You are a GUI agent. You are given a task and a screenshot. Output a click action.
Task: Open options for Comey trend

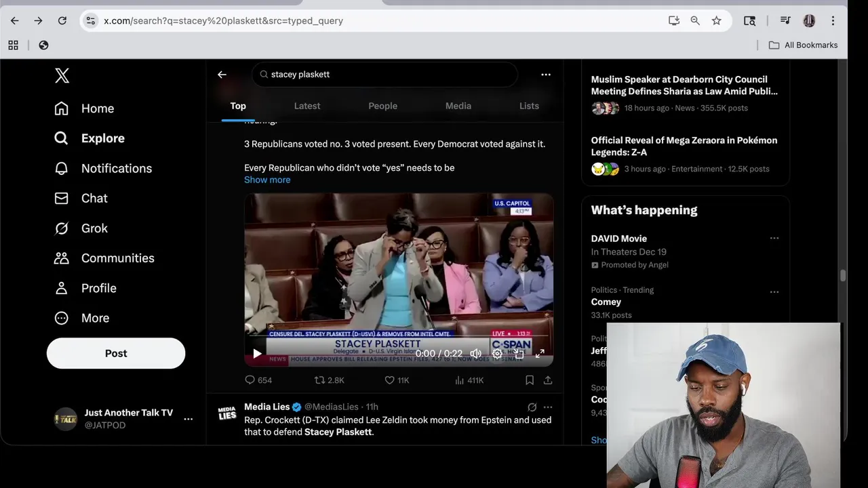point(774,292)
